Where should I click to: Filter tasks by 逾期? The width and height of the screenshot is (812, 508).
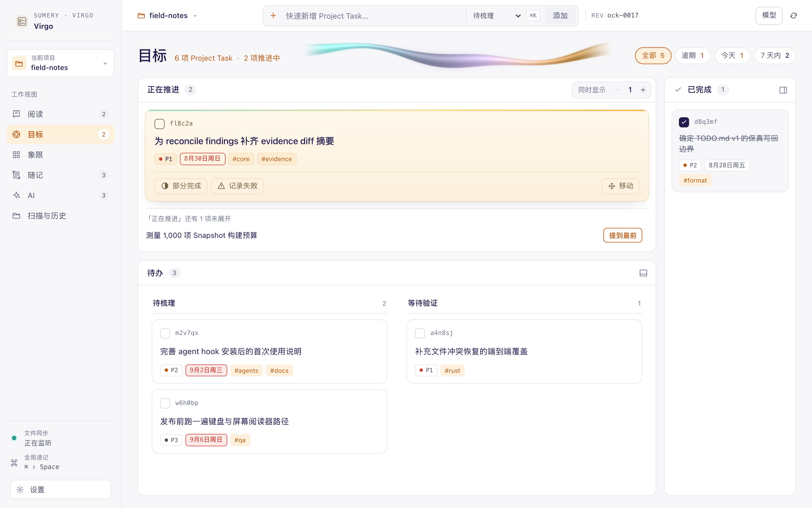(692, 55)
